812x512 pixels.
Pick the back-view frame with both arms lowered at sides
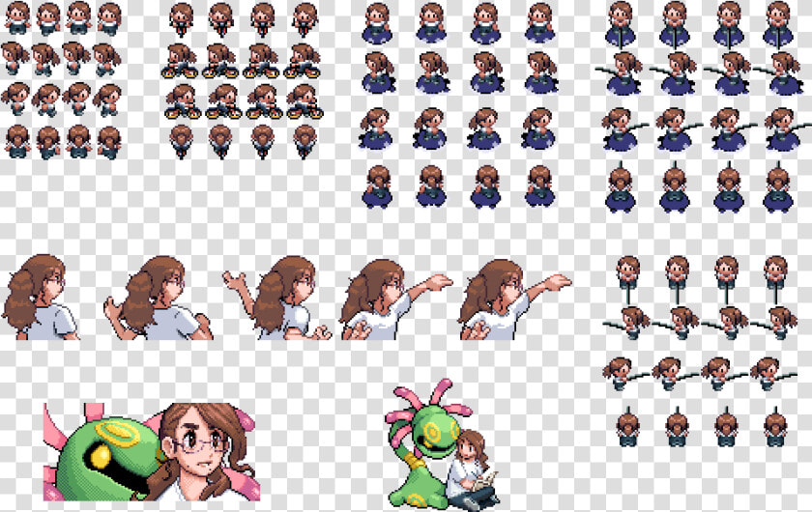pyautogui.click(x=159, y=298)
